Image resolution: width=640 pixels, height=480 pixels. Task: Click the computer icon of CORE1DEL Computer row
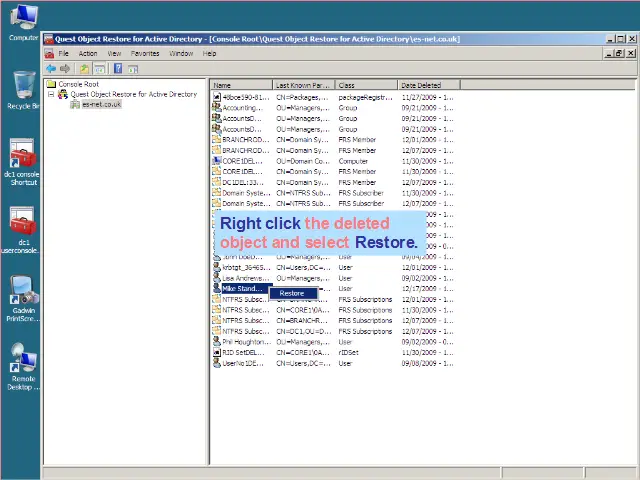point(216,161)
